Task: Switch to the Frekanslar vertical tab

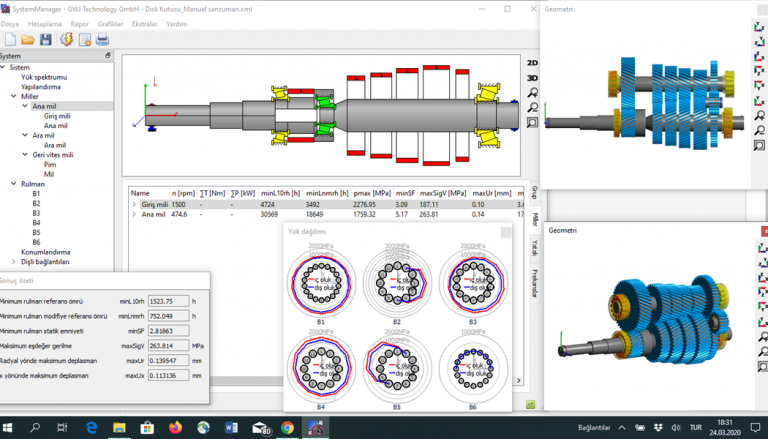Action: 535,284
